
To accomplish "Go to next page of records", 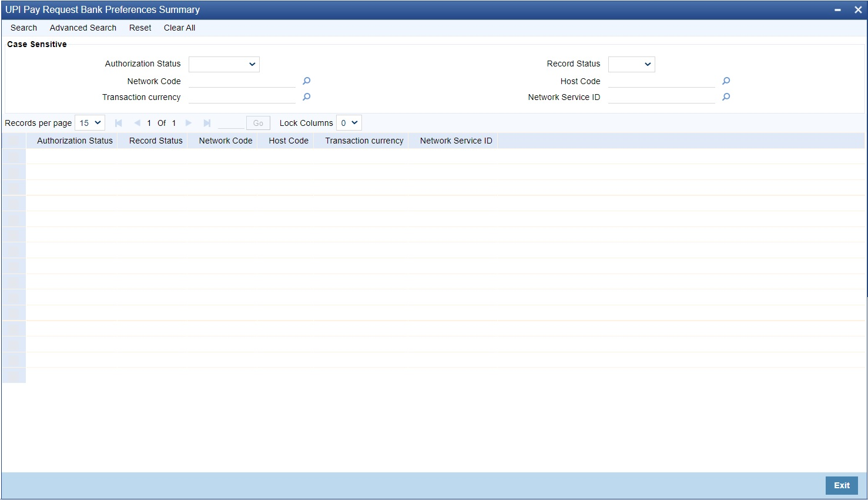I will [189, 123].
